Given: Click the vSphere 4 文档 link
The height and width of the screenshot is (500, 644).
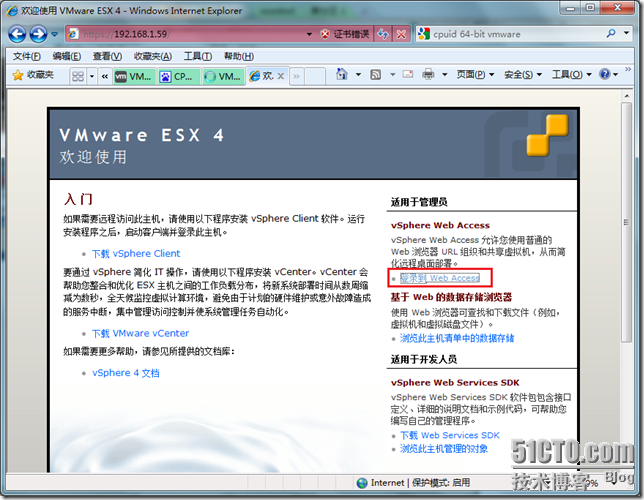Looking at the screenshot, I should 126,373.
